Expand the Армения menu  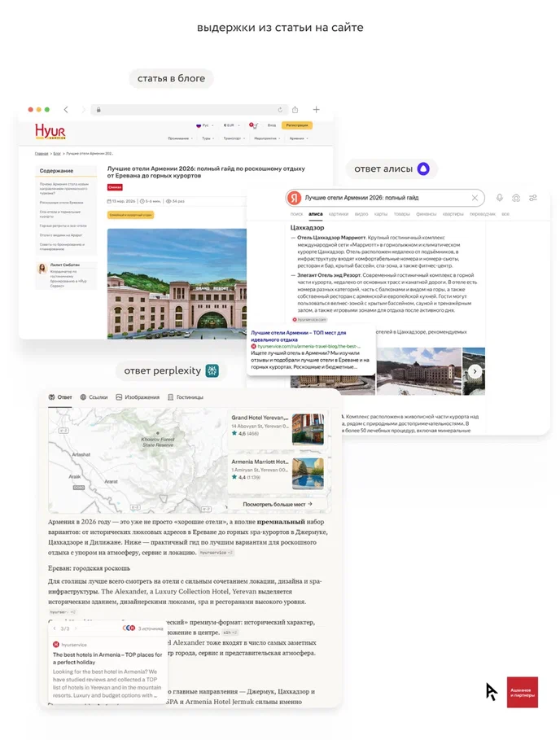tap(299, 138)
